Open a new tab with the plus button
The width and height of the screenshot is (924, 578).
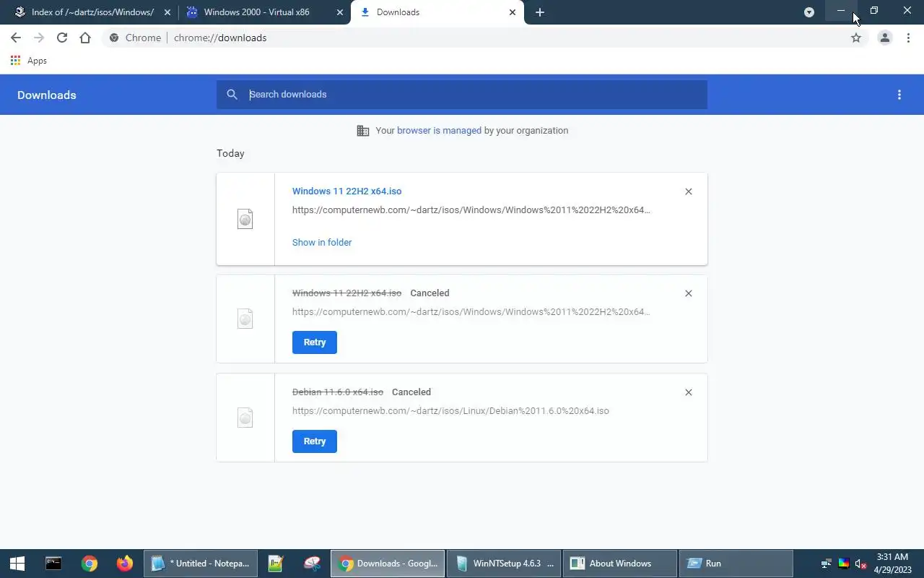tap(540, 12)
